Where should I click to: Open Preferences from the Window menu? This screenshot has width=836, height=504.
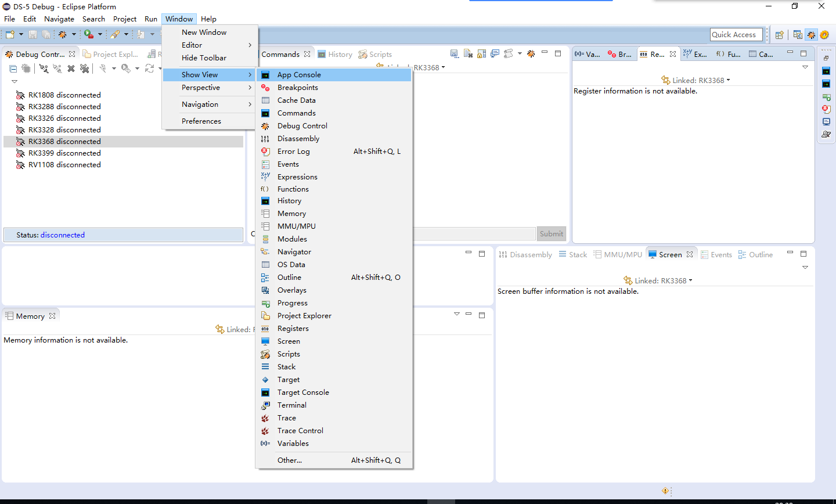point(210,121)
